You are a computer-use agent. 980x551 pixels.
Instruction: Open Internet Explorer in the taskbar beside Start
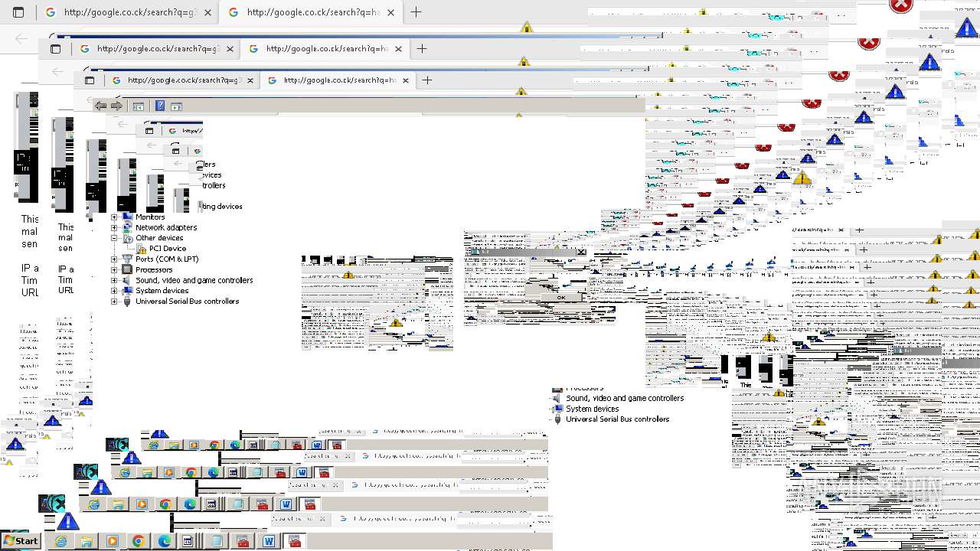click(x=60, y=541)
